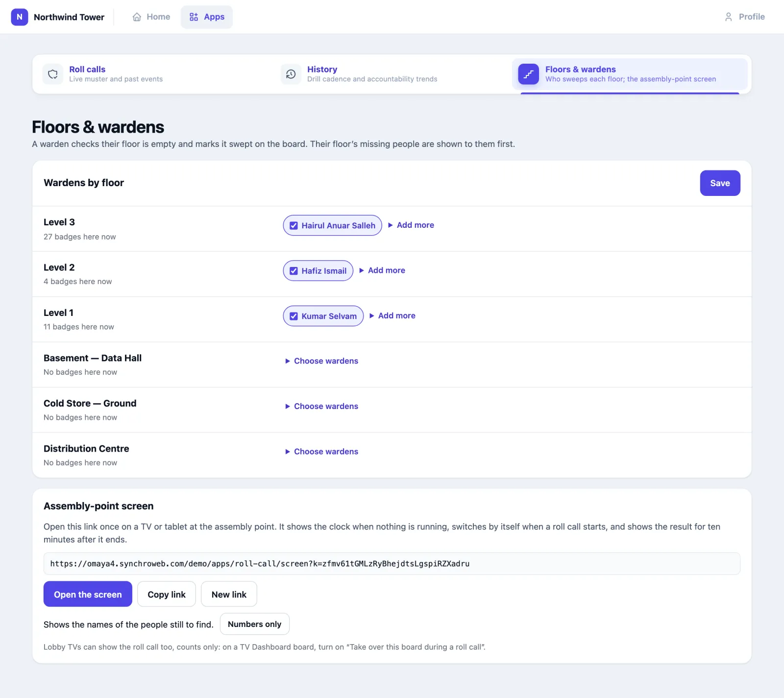Copy the assembly-point screen link
This screenshot has height=698, width=784.
pos(167,594)
